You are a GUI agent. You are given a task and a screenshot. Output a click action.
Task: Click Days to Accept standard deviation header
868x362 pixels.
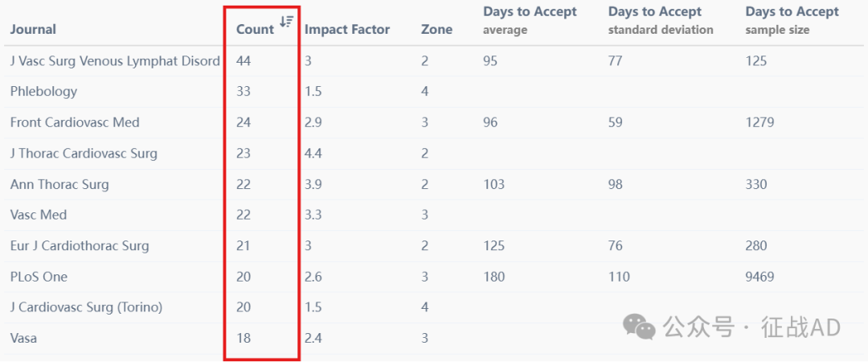coord(661,20)
